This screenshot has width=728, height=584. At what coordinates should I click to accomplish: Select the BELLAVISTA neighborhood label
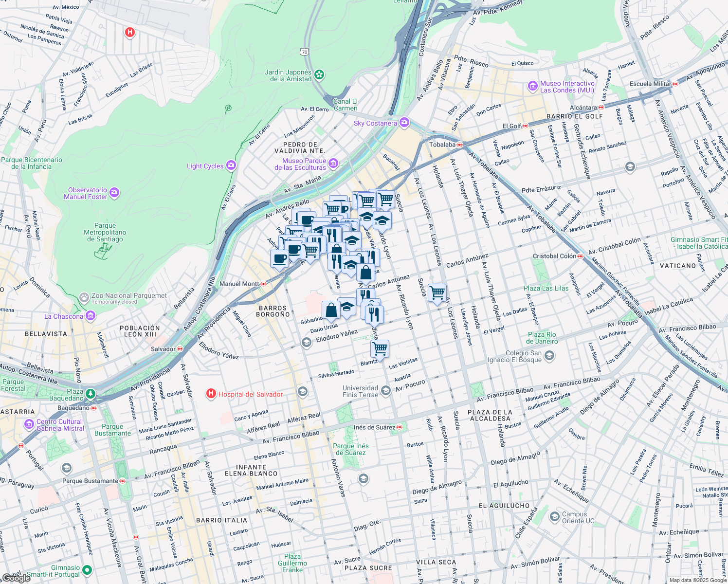46,334
